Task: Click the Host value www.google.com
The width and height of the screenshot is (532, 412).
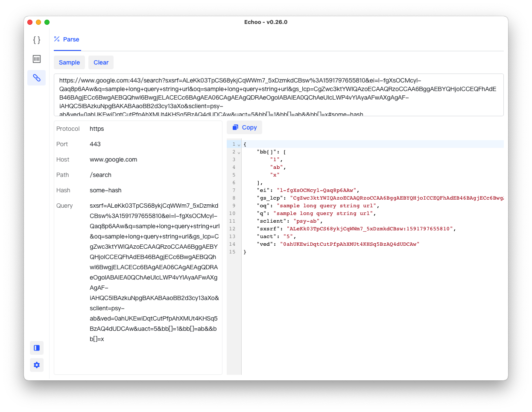Action: point(114,159)
